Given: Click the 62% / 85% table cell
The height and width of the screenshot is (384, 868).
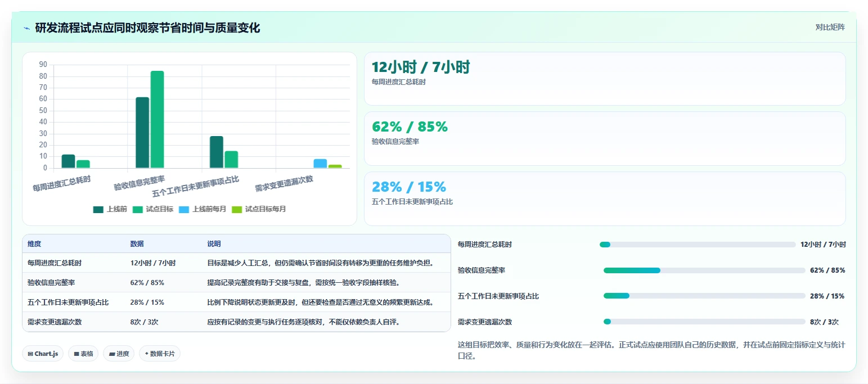Looking at the screenshot, I should click(147, 283).
